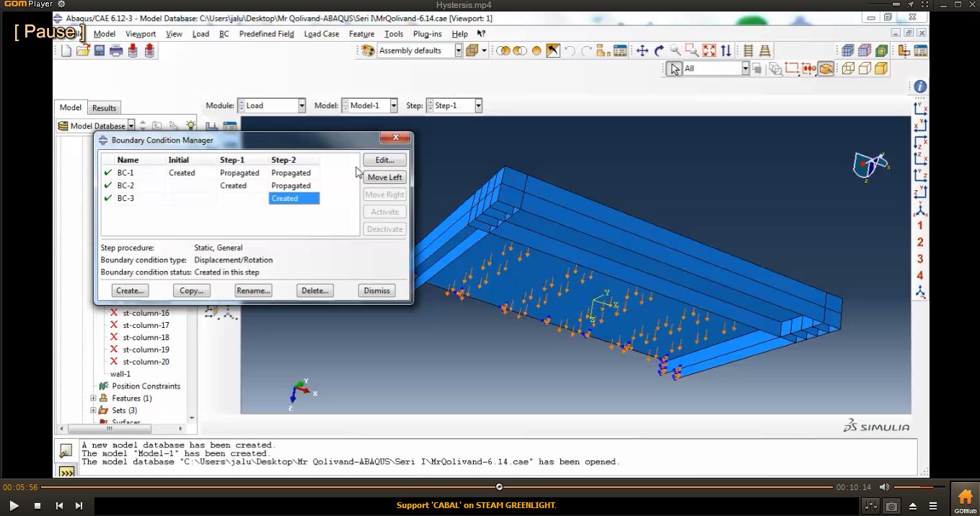Enable hidden render style cube

[865, 68]
